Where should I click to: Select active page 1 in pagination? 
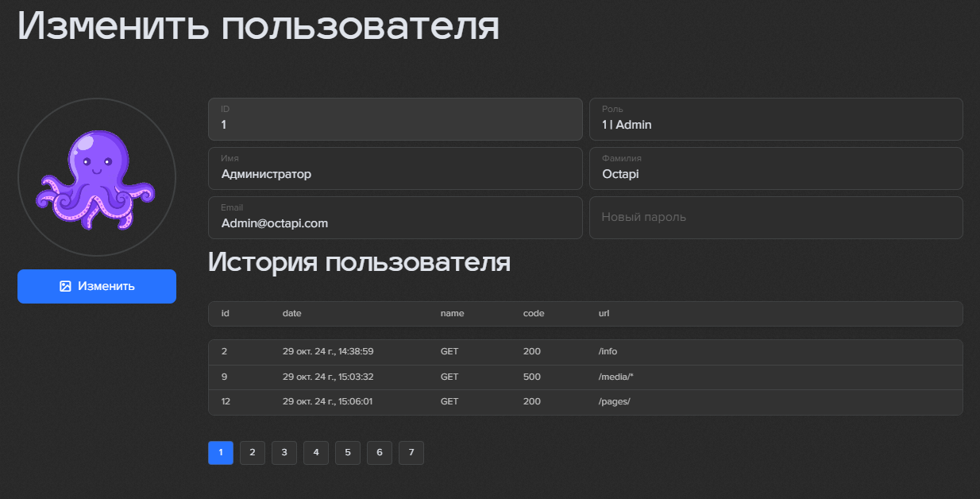click(221, 453)
